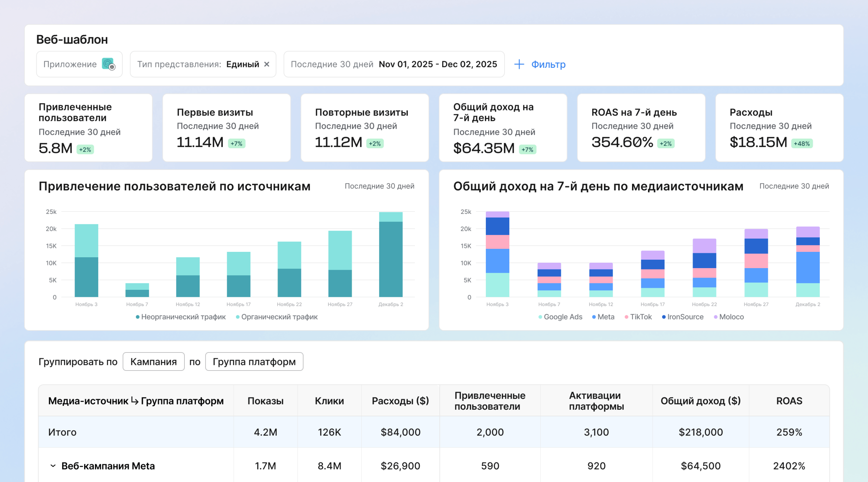This screenshot has height=482, width=868.
Task: Toggle Moloco legend marker
Action: [715, 317]
